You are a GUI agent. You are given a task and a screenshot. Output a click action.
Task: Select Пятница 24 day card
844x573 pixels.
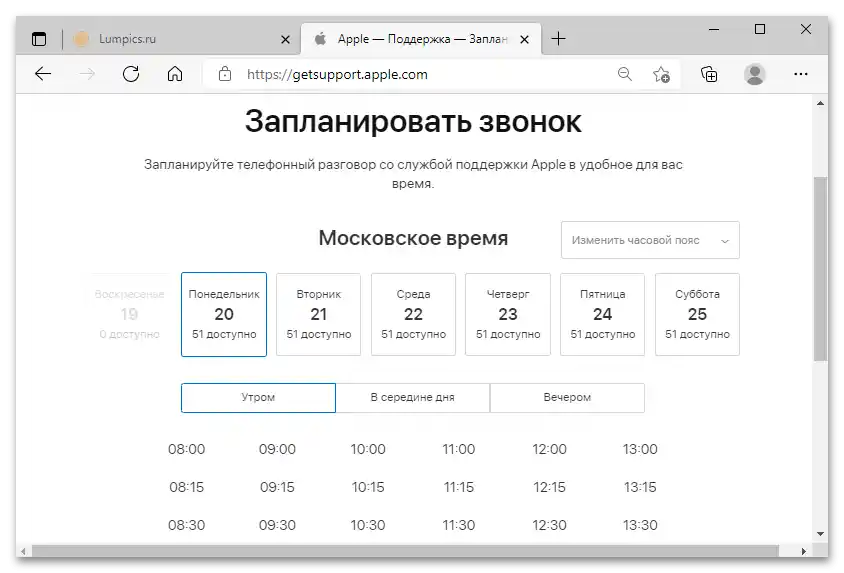pyautogui.click(x=602, y=314)
